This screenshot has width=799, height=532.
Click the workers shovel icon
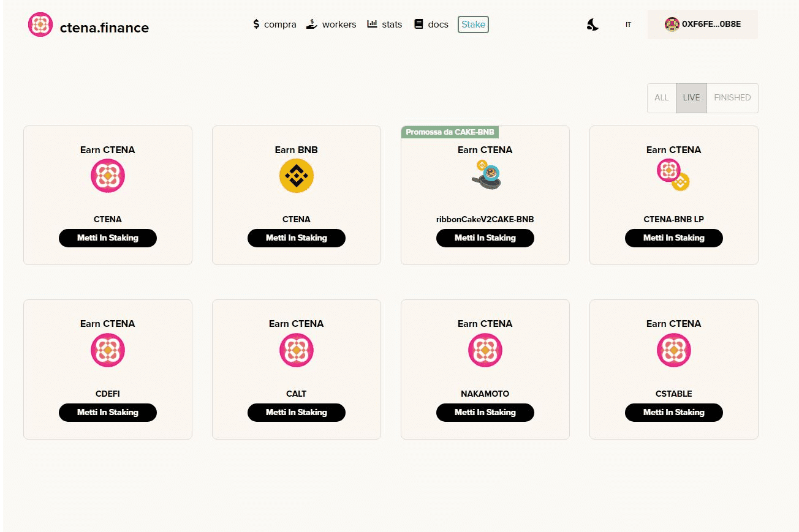coord(311,24)
